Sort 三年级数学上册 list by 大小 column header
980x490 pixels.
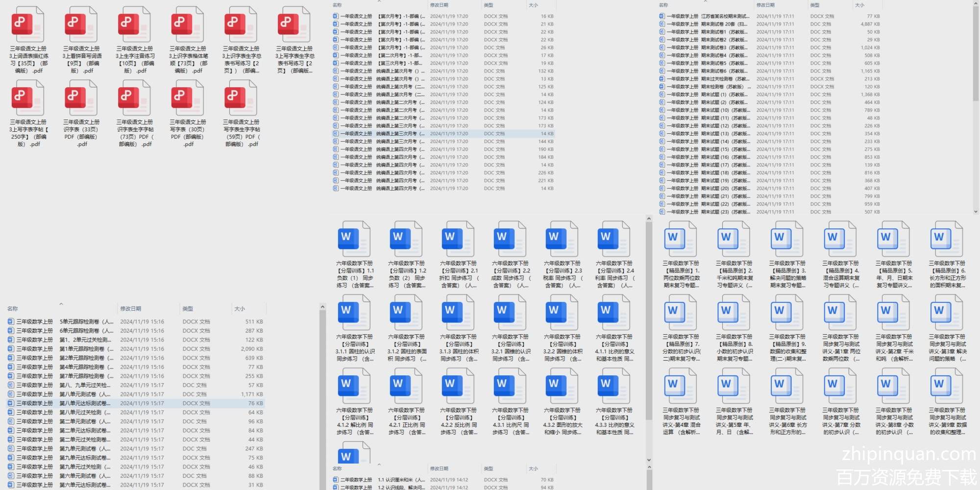coord(240,309)
